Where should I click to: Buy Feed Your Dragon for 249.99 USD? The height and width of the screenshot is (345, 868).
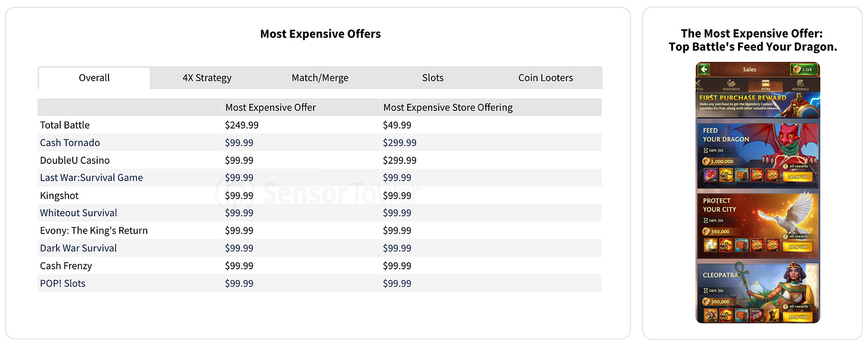[x=798, y=176]
